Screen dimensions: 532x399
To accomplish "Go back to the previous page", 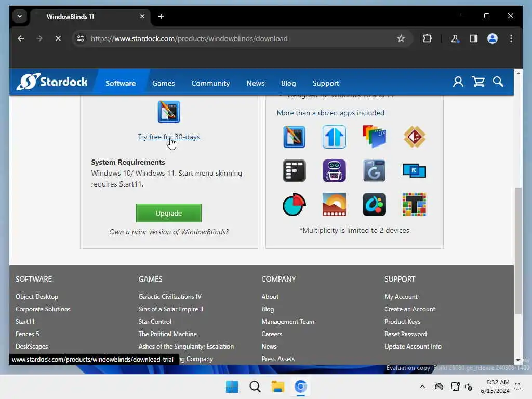I will point(21,38).
